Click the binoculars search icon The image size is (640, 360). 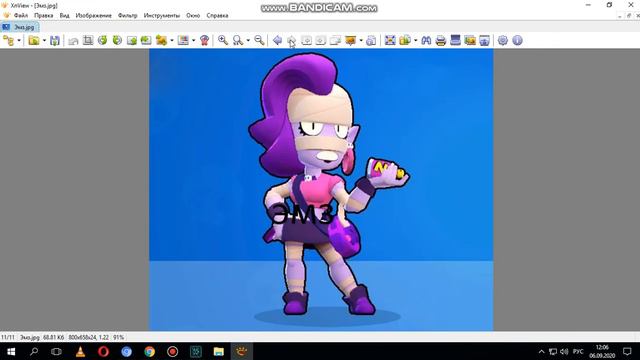[x=426, y=40]
